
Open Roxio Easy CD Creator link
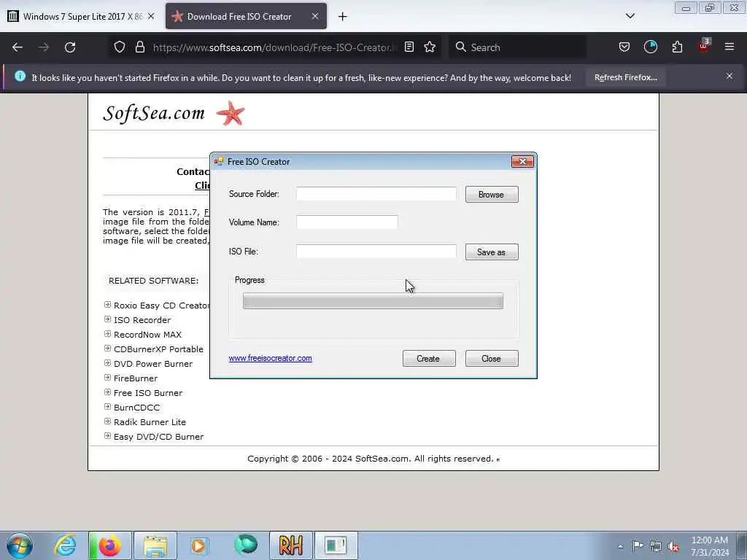(x=161, y=306)
